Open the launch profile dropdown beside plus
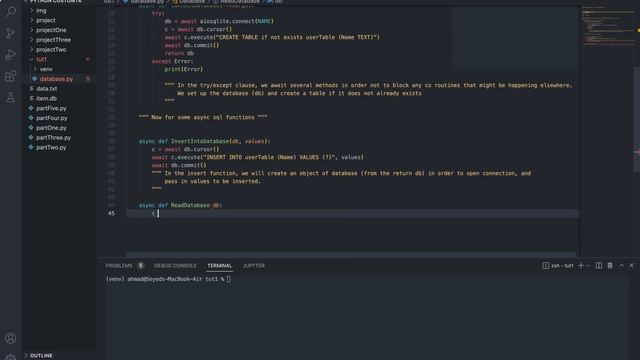The height and width of the screenshot is (360, 640). pyautogui.click(x=588, y=266)
